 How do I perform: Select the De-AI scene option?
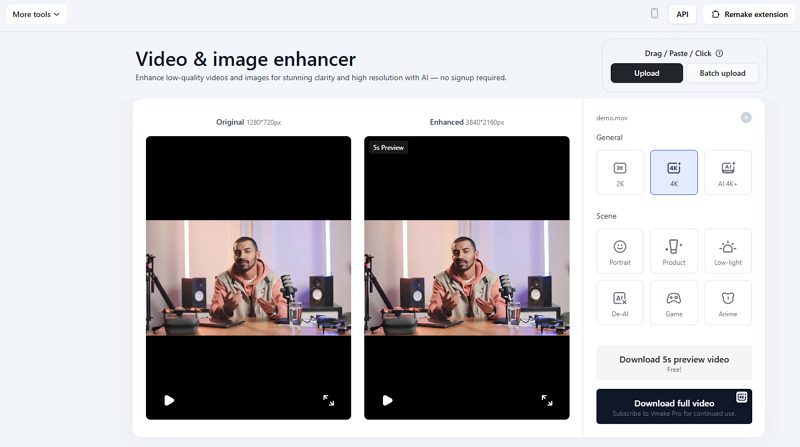click(x=619, y=303)
